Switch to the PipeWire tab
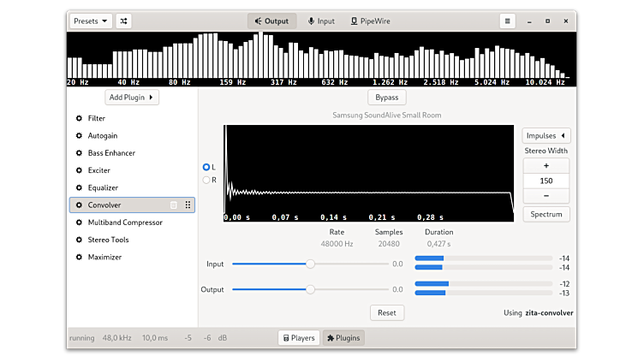Screen dimensions: 644x362 pos(370,21)
